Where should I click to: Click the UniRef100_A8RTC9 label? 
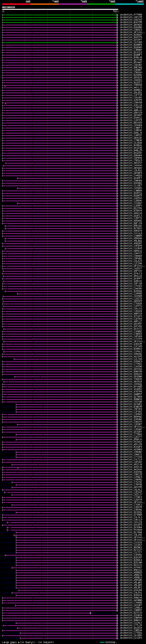click(x=131, y=314)
